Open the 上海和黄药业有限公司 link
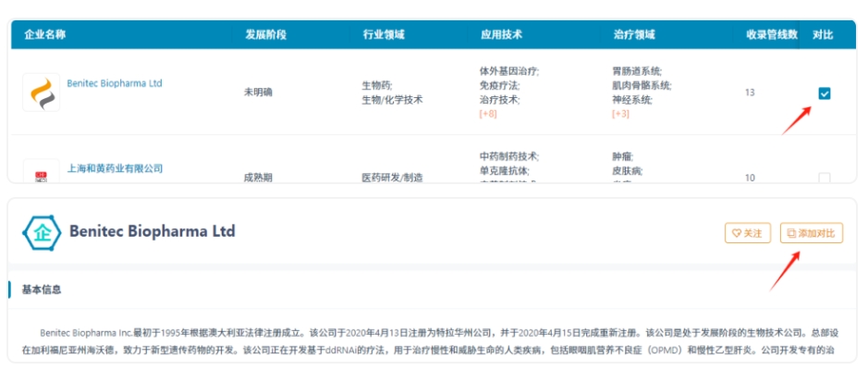Screen dimensions: 868x370 (x=116, y=168)
